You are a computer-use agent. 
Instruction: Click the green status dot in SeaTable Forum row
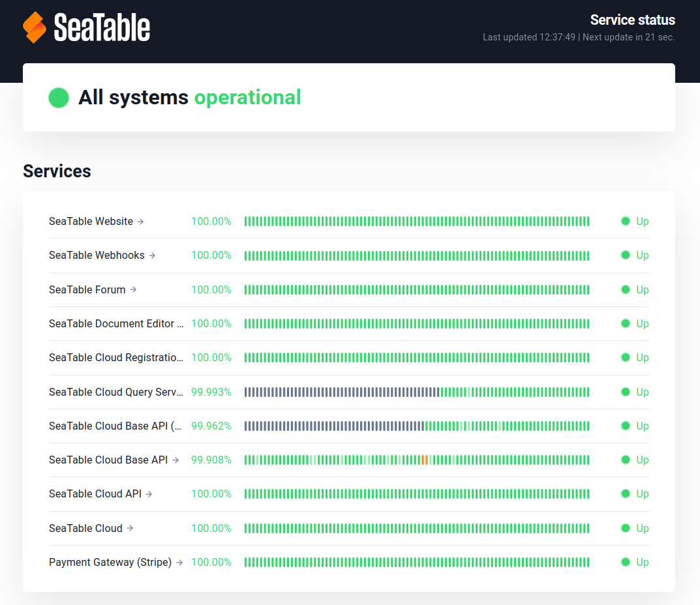(626, 289)
